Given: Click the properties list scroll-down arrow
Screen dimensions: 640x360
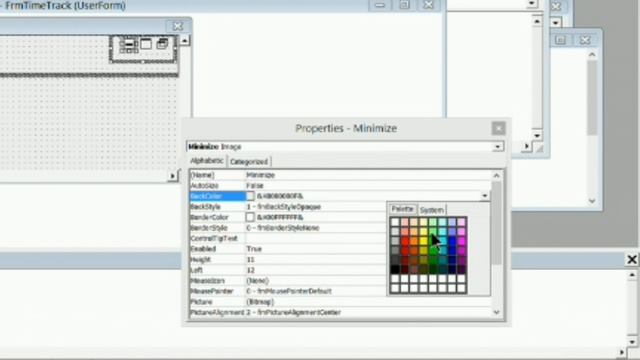Looking at the screenshot, I should pos(496,312).
